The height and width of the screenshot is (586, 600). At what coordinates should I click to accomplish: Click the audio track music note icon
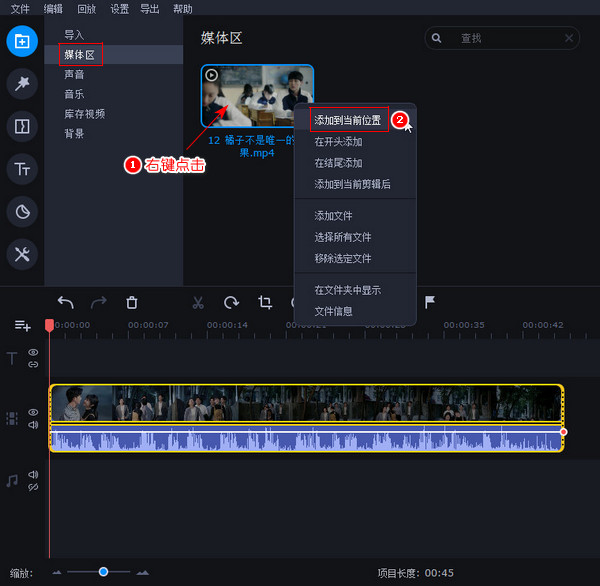(12, 481)
